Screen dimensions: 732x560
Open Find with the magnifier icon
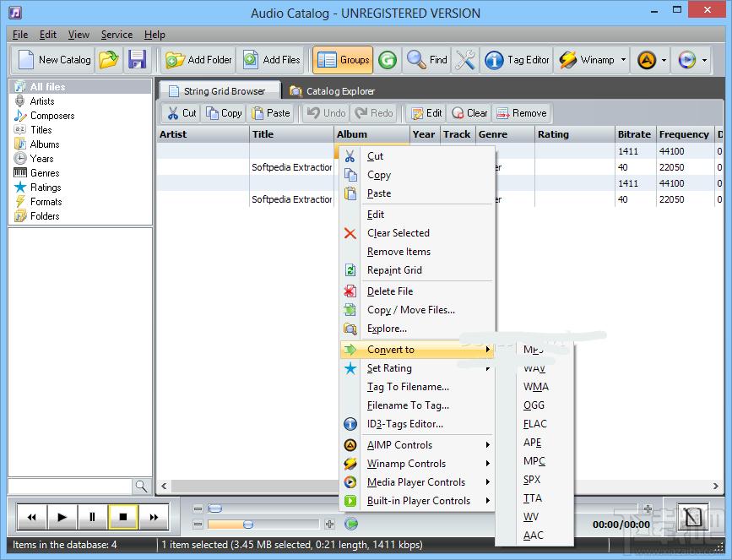click(x=426, y=60)
